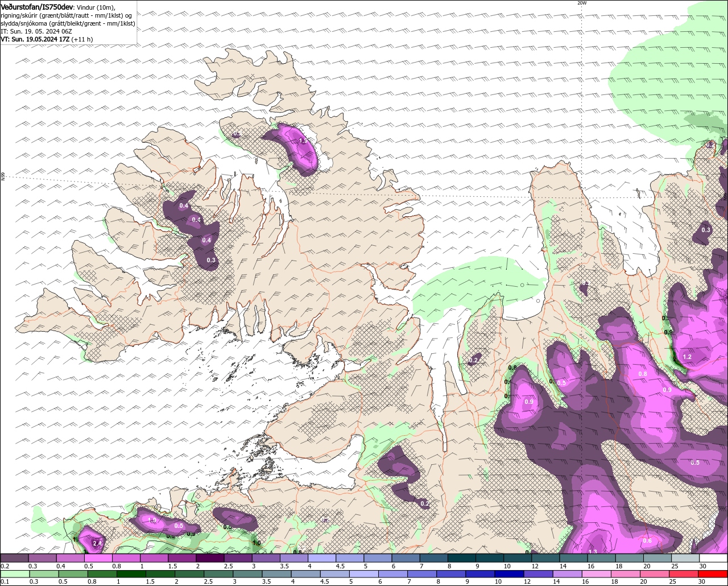The width and height of the screenshot is (728, 586).
Task: Select the upper legend swatch starting at 12
Action: 546,559
